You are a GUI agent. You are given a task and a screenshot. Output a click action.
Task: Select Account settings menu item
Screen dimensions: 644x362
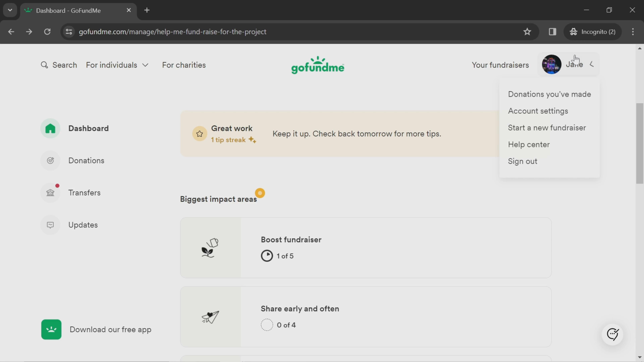(538, 111)
